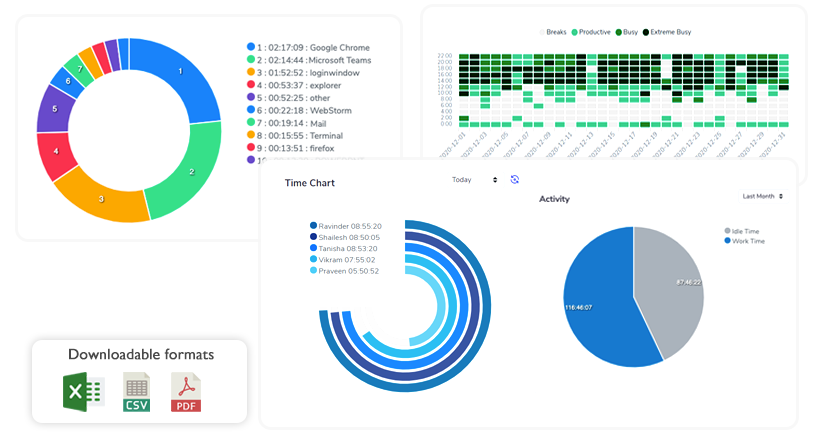Click the PDF file format icon
Screen dimensions: 828x440
pyautogui.click(x=186, y=392)
